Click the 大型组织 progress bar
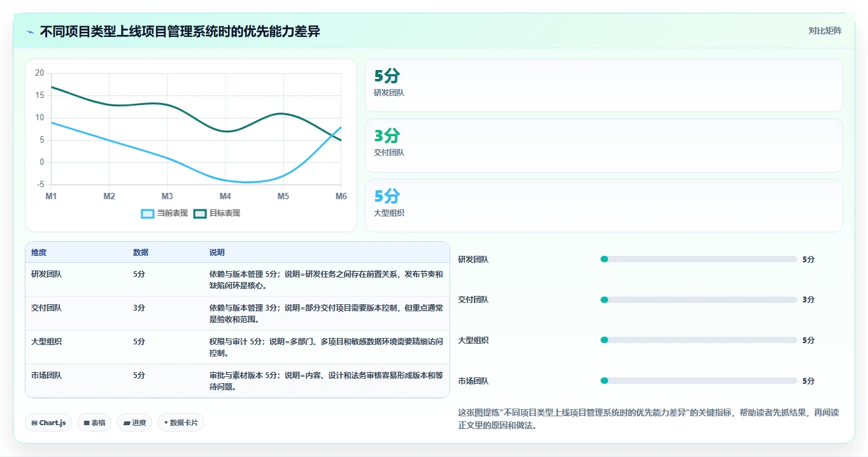The height and width of the screenshot is (457, 868). 699,340
